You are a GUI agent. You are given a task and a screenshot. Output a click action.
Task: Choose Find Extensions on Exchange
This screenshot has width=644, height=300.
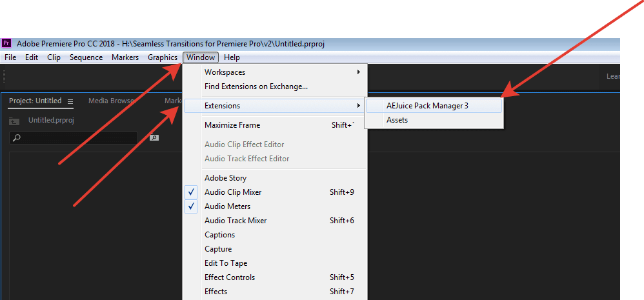point(275,86)
